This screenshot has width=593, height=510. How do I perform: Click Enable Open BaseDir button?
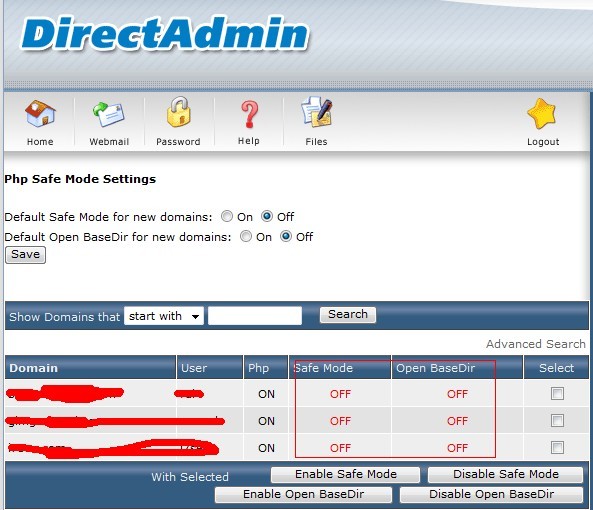303,494
